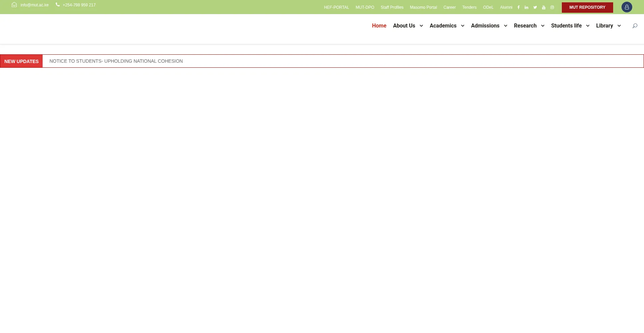
Task: Go to the Home menu item
Action: (x=379, y=26)
